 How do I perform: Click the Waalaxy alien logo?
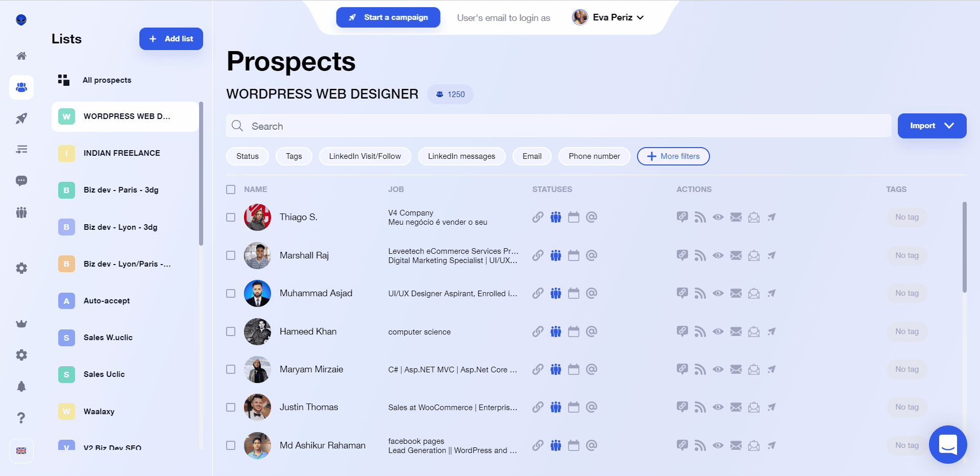point(21,20)
